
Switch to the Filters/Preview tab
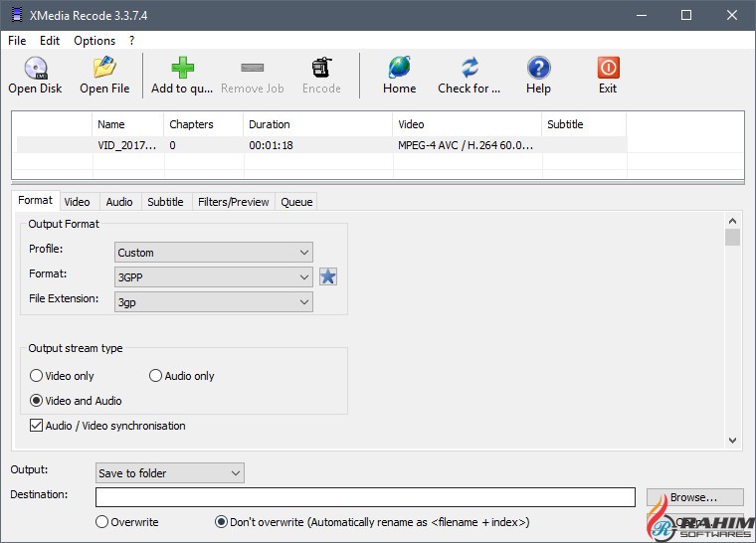[233, 202]
